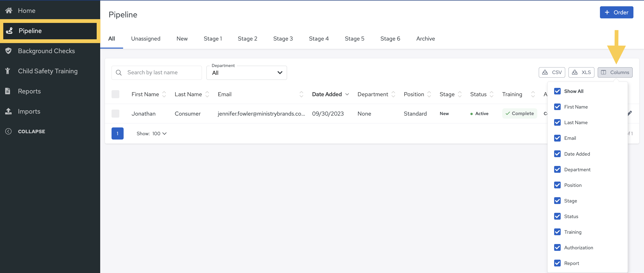Uncheck the Stage column checkbox
The image size is (644, 273).
click(x=557, y=200)
